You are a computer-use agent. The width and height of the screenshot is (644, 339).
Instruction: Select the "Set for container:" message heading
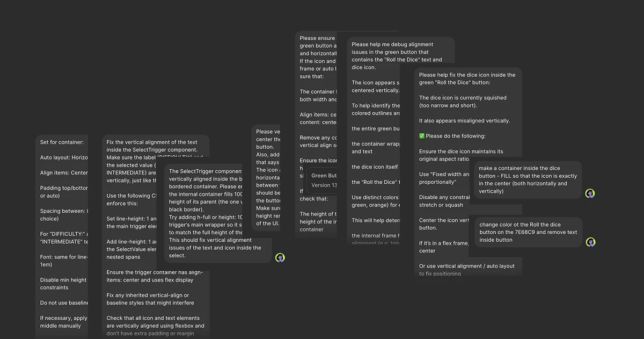(x=62, y=142)
